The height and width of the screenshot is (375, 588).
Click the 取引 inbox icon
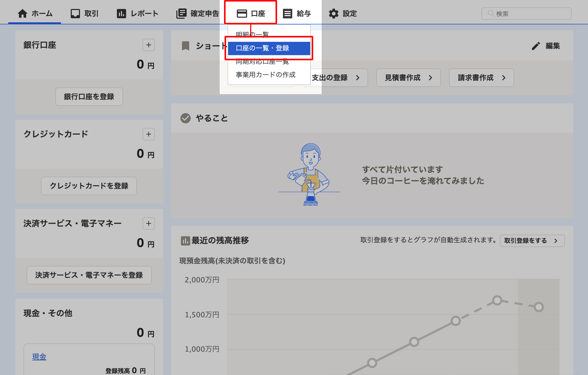[75, 13]
